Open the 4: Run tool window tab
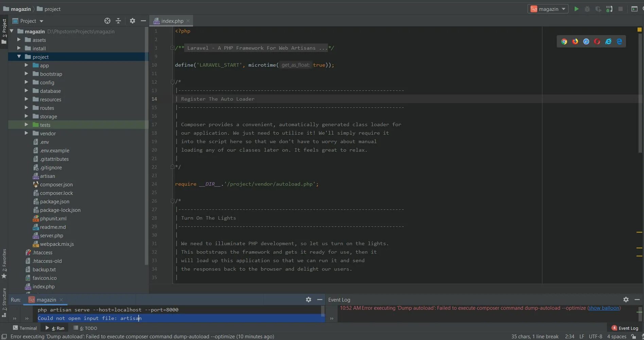Viewport: 644px width, 340px height. pyautogui.click(x=55, y=328)
